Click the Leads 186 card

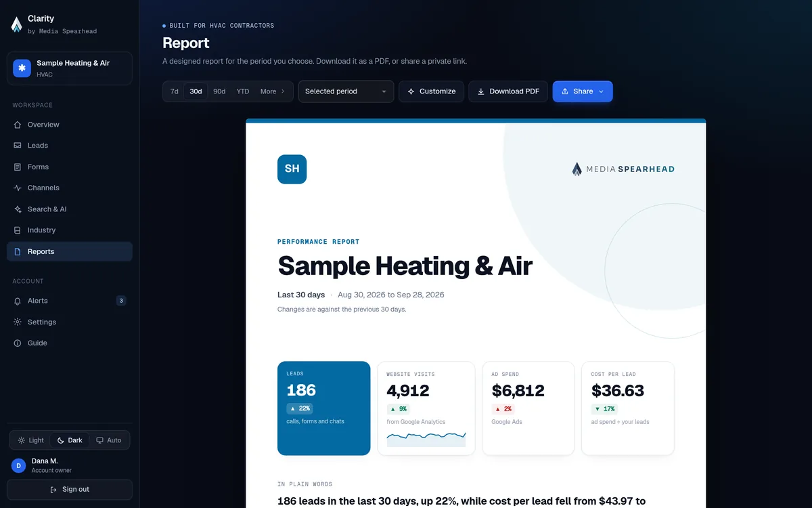pyautogui.click(x=324, y=408)
